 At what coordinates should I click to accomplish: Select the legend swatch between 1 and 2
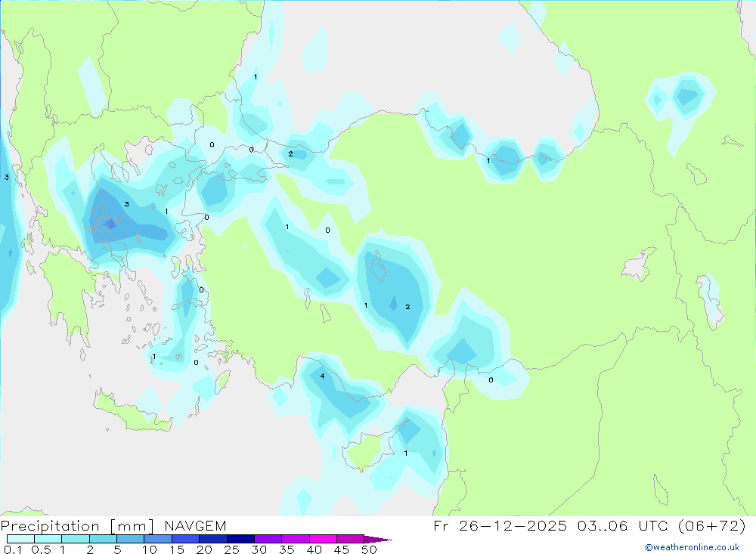[76, 539]
